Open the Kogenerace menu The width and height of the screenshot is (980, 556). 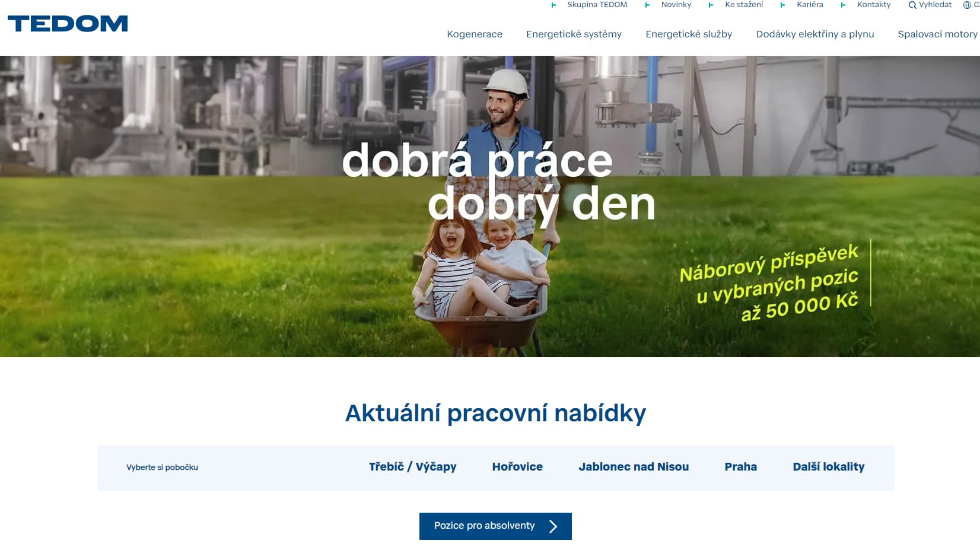tap(474, 34)
